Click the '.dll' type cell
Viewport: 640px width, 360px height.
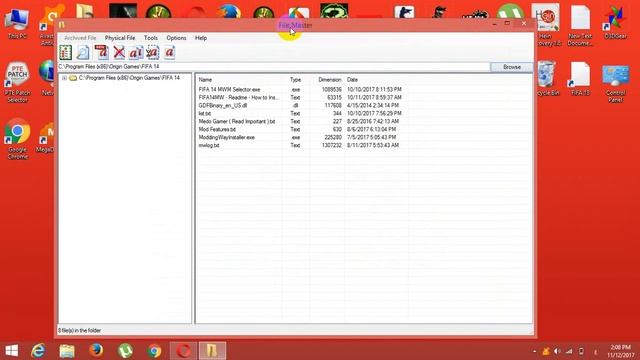(x=295, y=105)
